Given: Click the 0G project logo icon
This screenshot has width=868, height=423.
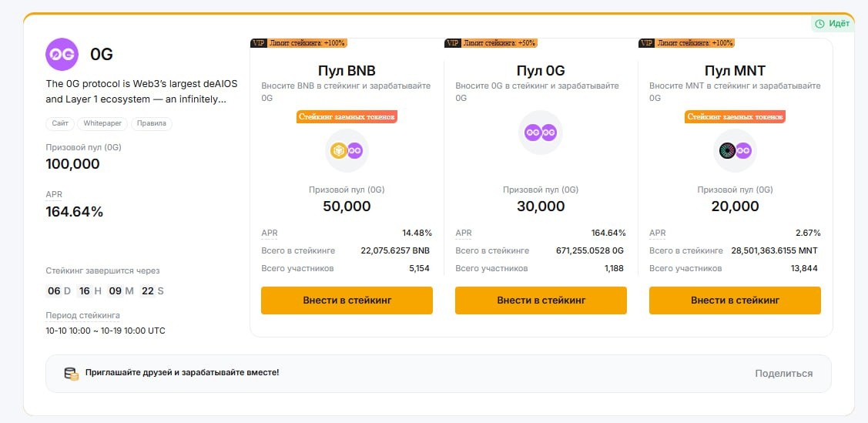Looking at the screenshot, I should point(62,54).
